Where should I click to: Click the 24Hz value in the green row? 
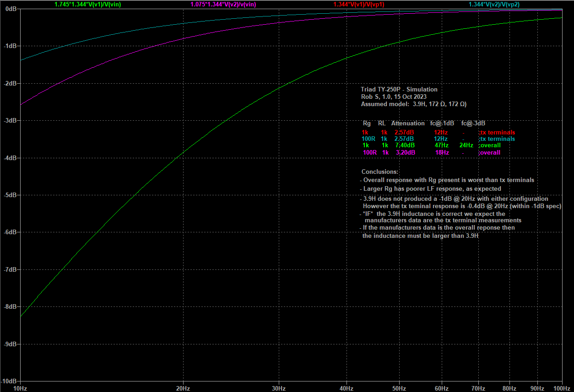point(466,145)
